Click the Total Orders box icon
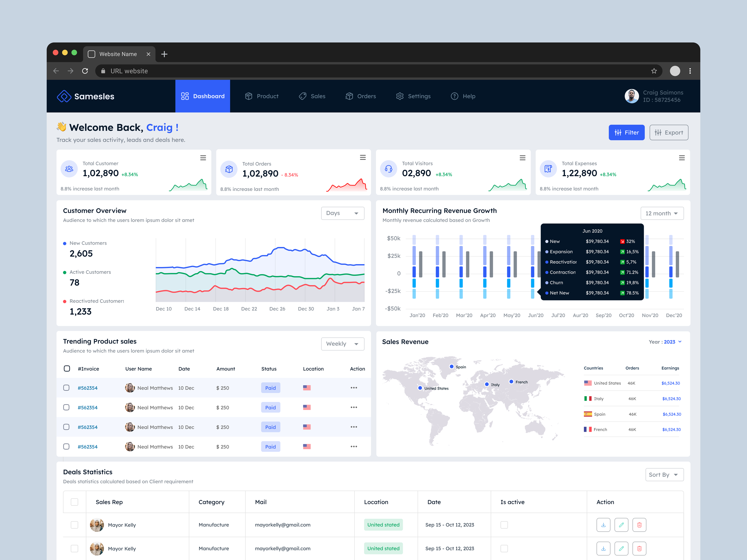Viewport: 747px width, 560px height. [229, 169]
